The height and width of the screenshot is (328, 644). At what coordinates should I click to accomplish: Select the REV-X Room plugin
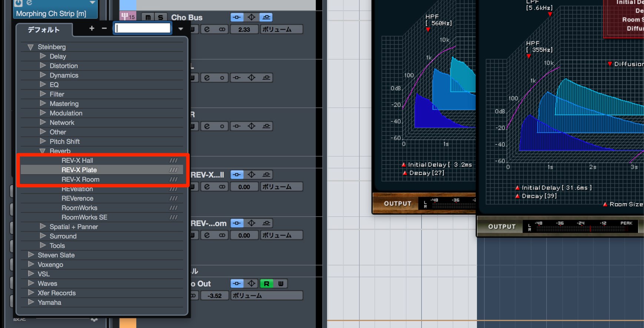(x=102, y=179)
